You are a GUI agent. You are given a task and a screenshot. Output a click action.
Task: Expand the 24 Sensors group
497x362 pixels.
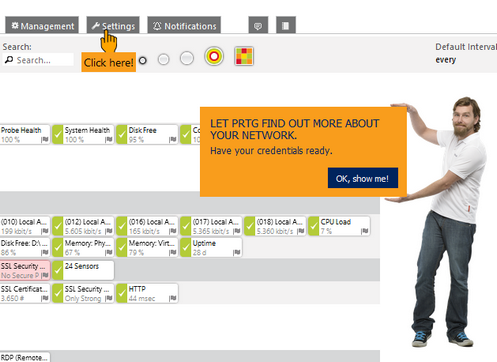pyautogui.click(x=83, y=270)
